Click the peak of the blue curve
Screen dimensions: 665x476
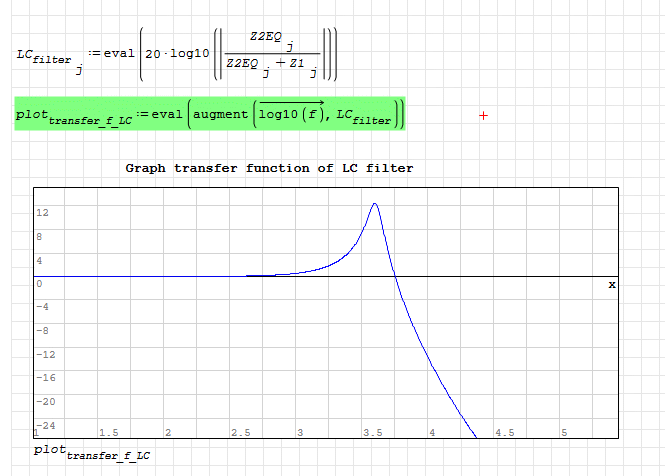click(374, 204)
